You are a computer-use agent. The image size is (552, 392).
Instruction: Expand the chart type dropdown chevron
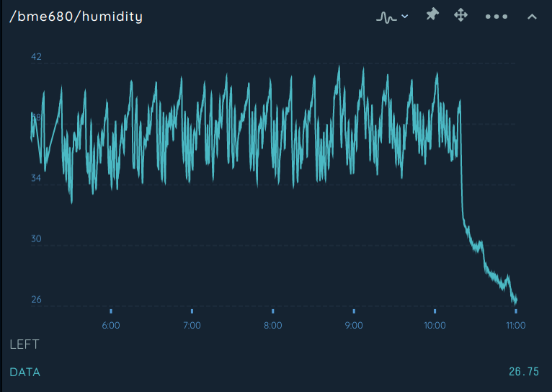(405, 16)
